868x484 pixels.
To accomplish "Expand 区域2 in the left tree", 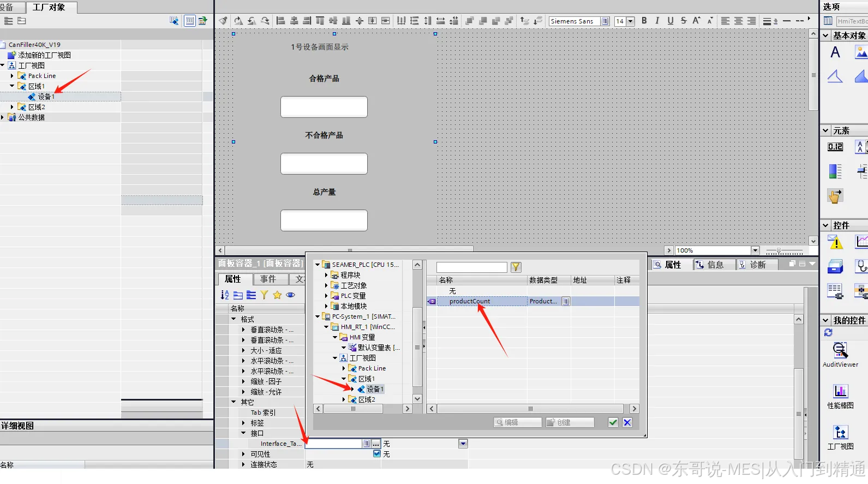I will click(12, 107).
